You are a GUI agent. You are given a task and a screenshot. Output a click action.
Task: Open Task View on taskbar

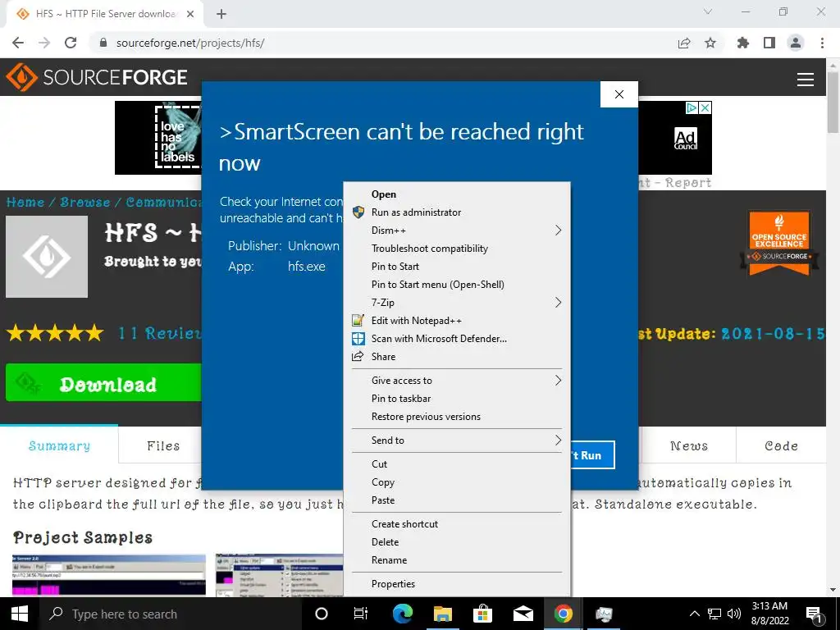click(x=361, y=614)
